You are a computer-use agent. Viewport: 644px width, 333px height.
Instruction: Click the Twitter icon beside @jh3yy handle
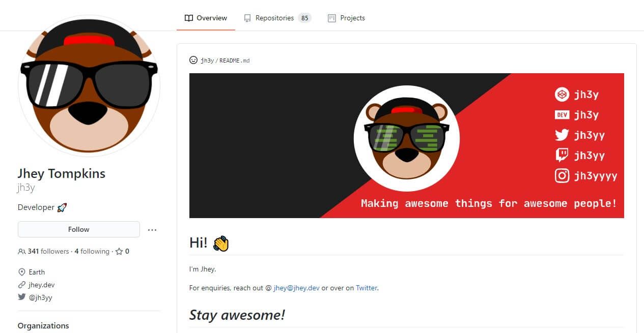click(22, 297)
